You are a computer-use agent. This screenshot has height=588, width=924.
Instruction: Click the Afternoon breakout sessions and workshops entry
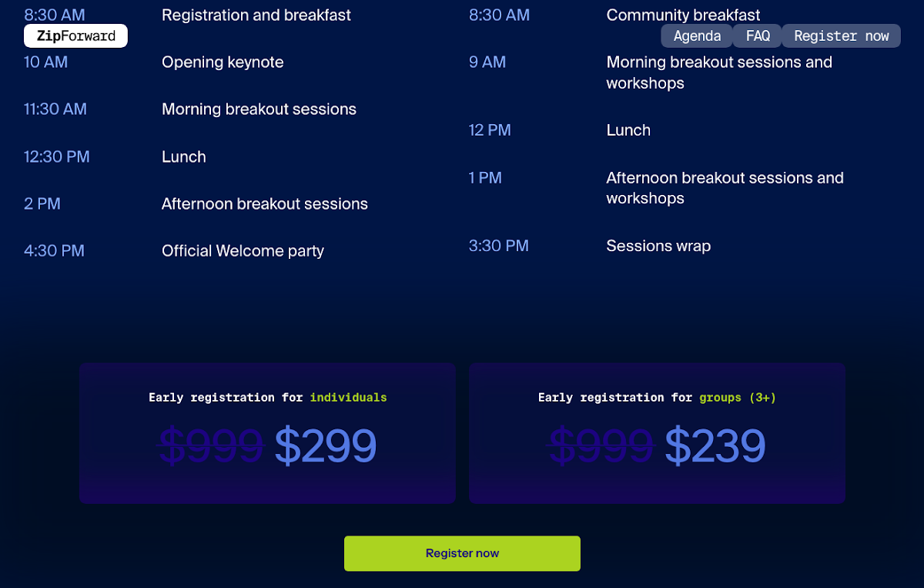point(725,188)
